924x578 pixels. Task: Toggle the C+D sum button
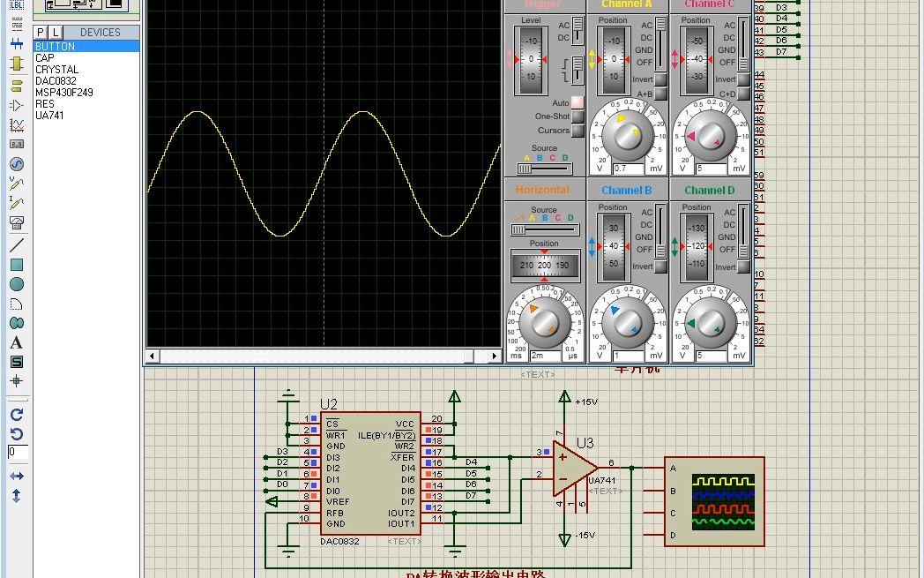coord(743,94)
